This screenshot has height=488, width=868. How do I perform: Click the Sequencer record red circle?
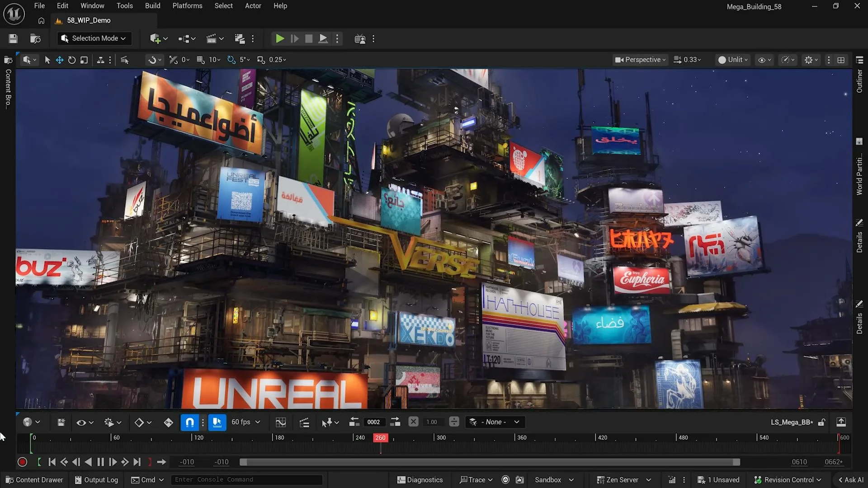pyautogui.click(x=22, y=462)
